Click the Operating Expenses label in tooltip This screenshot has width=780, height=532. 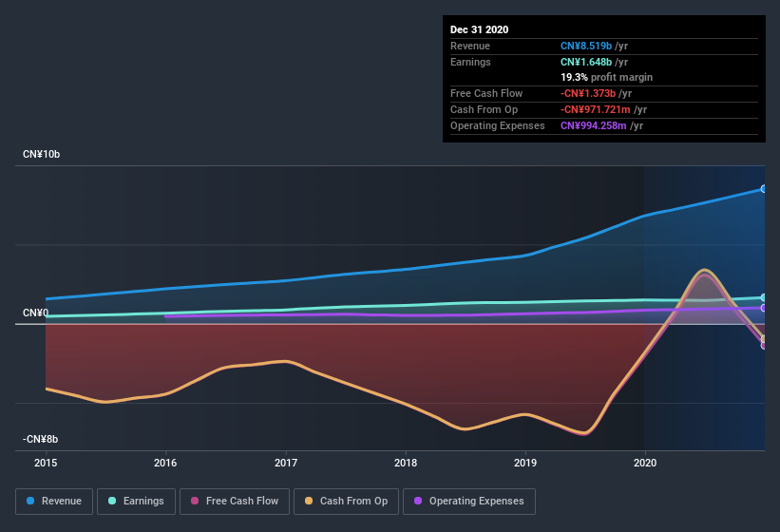tap(498, 125)
